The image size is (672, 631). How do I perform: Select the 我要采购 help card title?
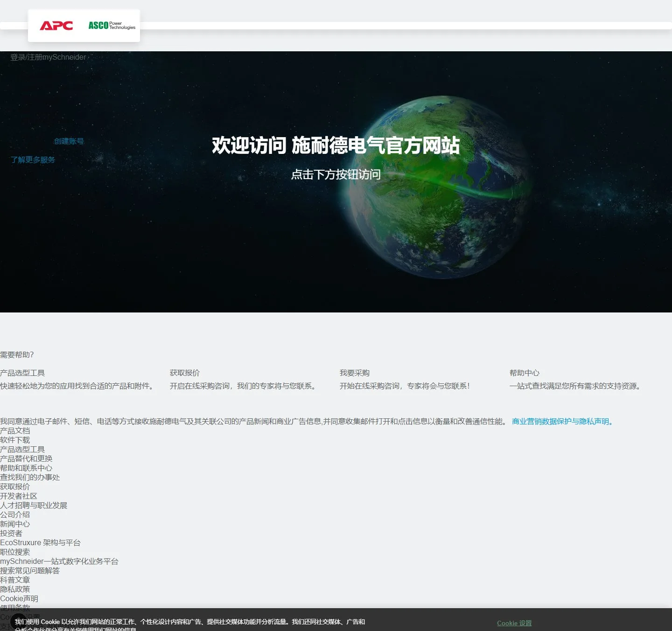(x=355, y=373)
